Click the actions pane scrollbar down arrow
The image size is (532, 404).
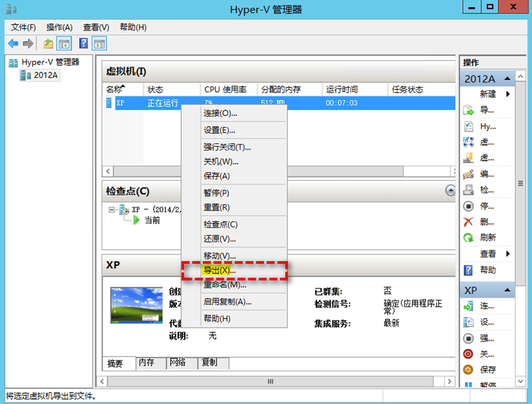pyautogui.click(x=521, y=381)
